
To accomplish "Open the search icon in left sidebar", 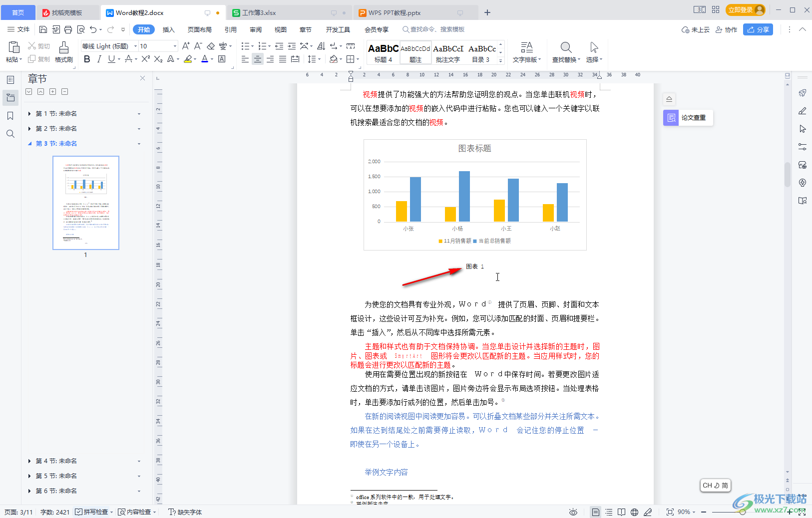I will click(10, 134).
